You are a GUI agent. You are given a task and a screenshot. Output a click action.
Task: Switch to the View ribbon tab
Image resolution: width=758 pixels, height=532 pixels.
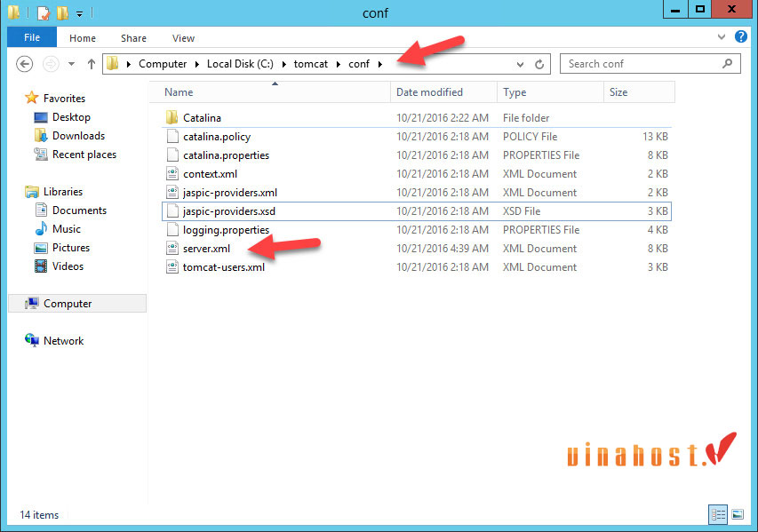183,38
